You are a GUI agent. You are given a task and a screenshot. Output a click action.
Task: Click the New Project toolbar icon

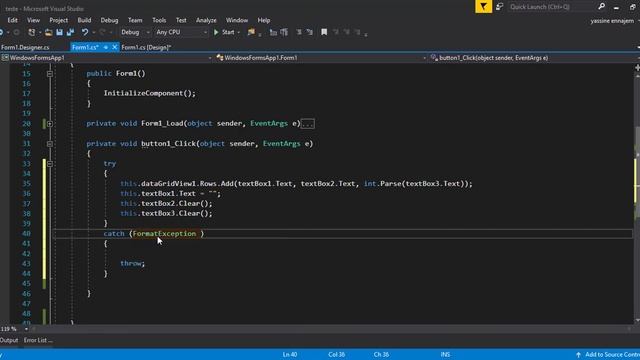coord(31,32)
